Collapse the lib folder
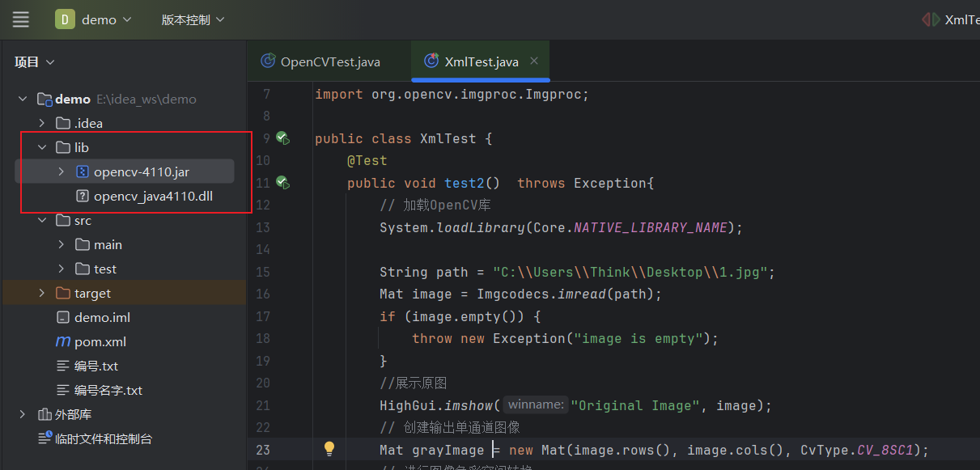 point(42,147)
